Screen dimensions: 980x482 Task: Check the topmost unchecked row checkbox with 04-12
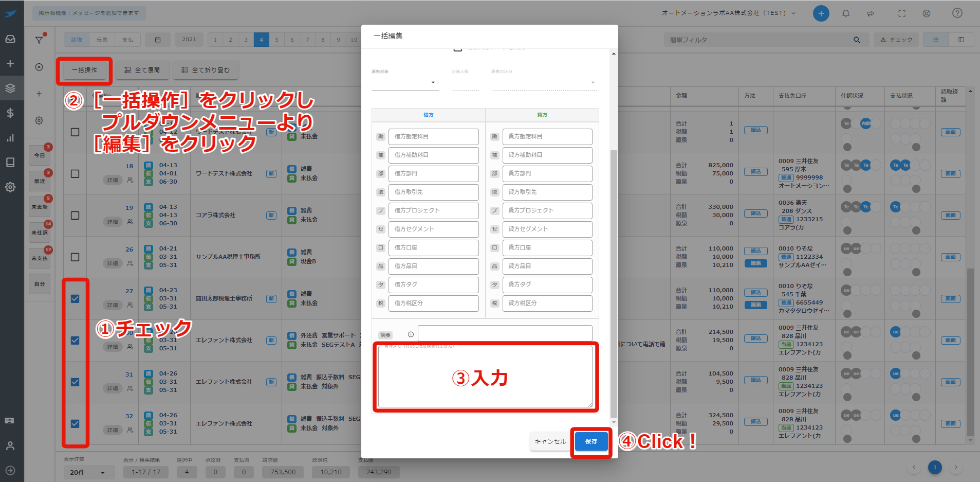tap(75, 132)
